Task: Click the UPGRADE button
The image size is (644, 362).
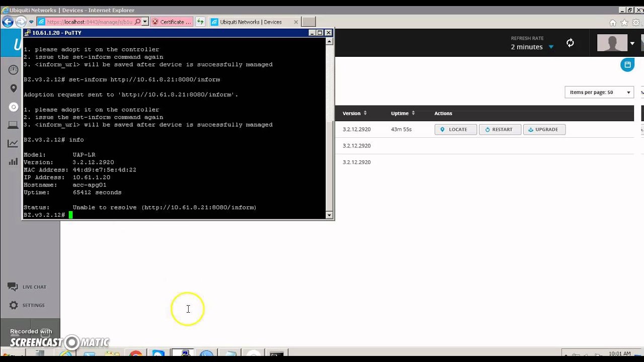Action: tap(544, 130)
